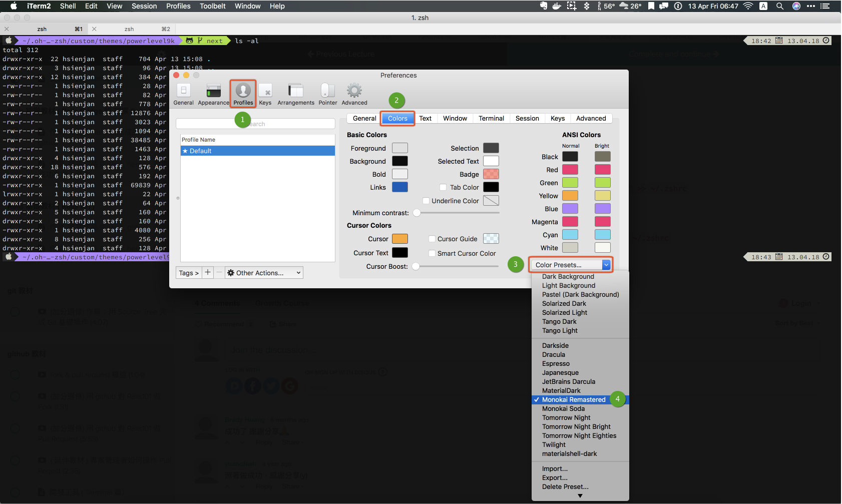This screenshot has height=504, width=842.
Task: Open the Arrangements preferences icon
Action: [296, 91]
